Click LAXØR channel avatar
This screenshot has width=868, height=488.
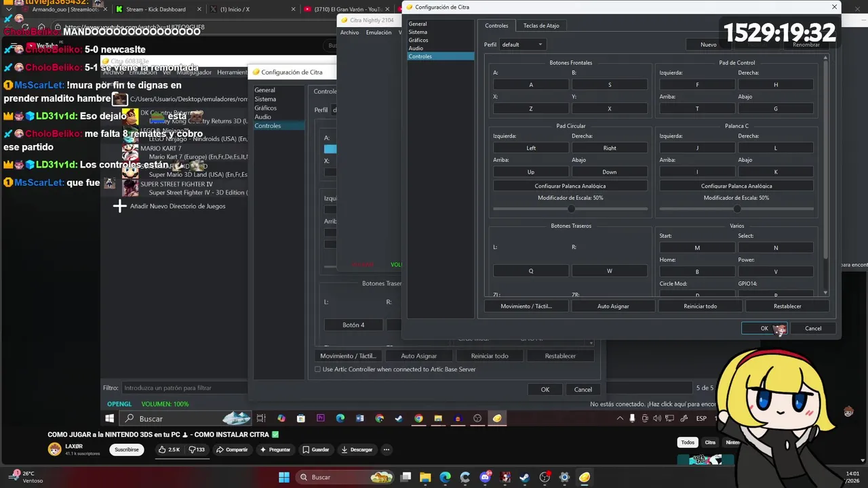pos(54,449)
